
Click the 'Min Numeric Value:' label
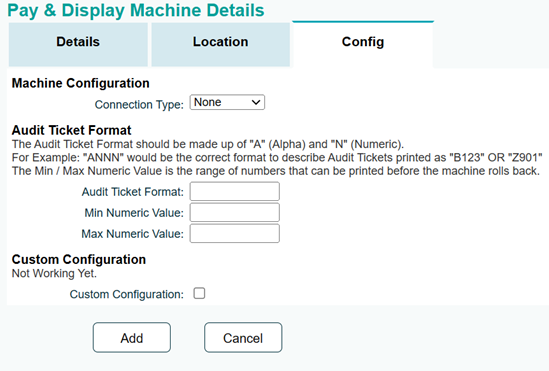coord(134,213)
